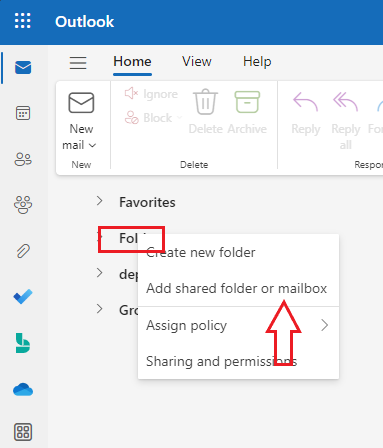Click the Block button
This screenshot has height=448, width=383.
coord(149,118)
